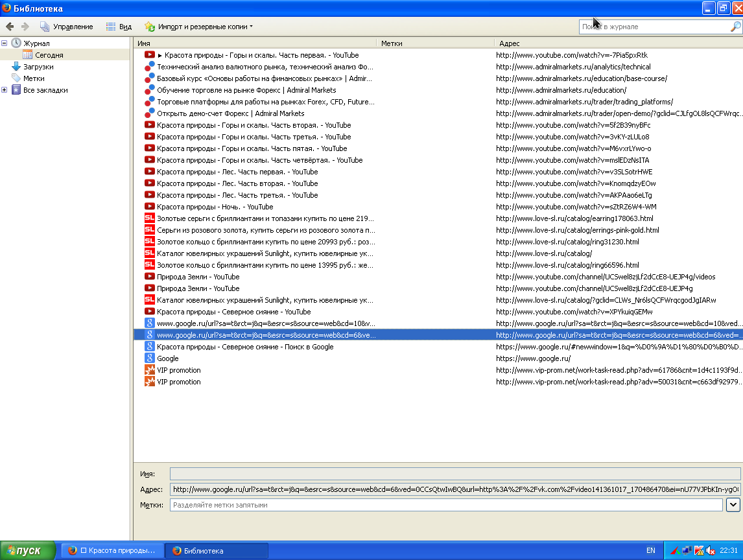This screenshot has height=560, width=743.
Task: Select Открыть демо-счет Форекс entry
Action: pos(230,113)
